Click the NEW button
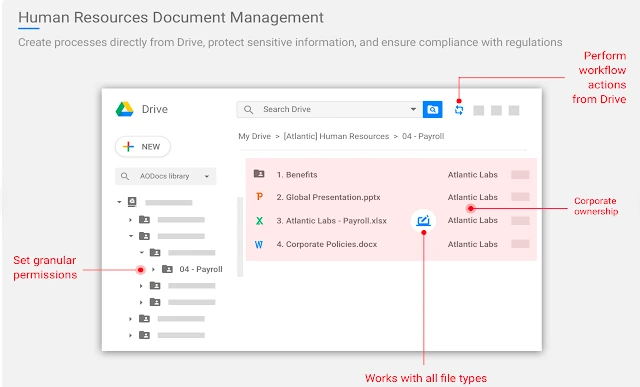640x387 pixels. click(x=143, y=147)
